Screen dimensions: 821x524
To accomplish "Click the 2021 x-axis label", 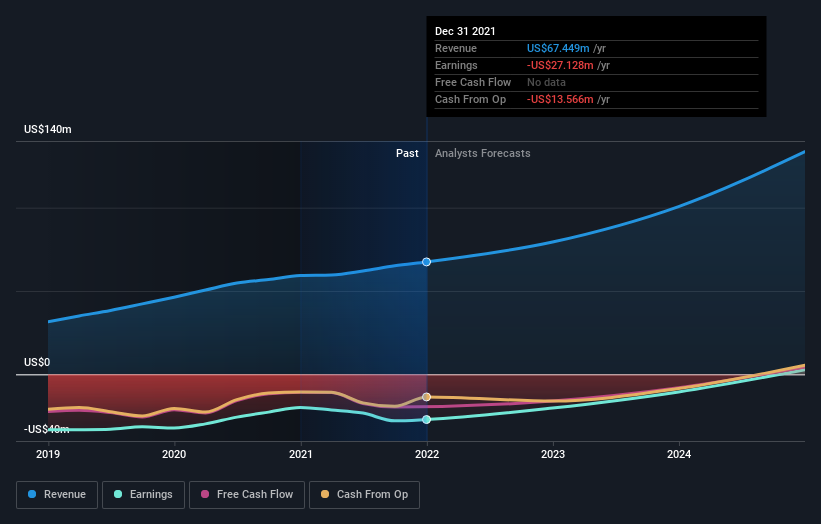I will (301, 454).
